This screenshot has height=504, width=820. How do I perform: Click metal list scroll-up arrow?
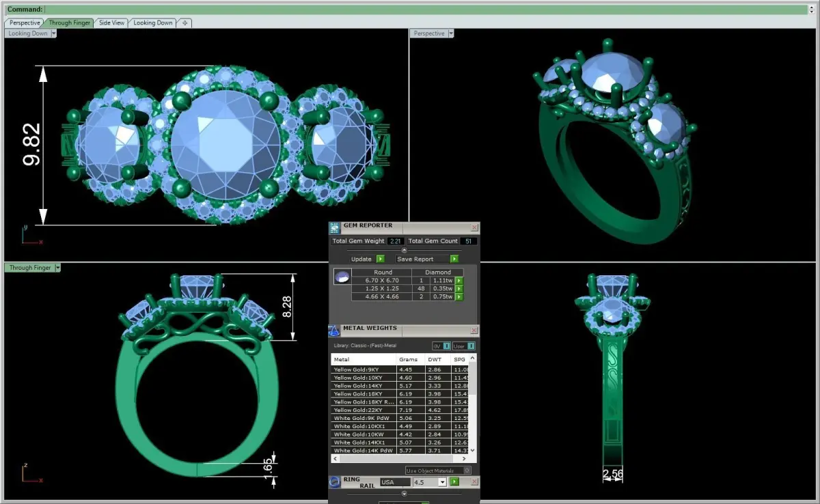tap(473, 358)
